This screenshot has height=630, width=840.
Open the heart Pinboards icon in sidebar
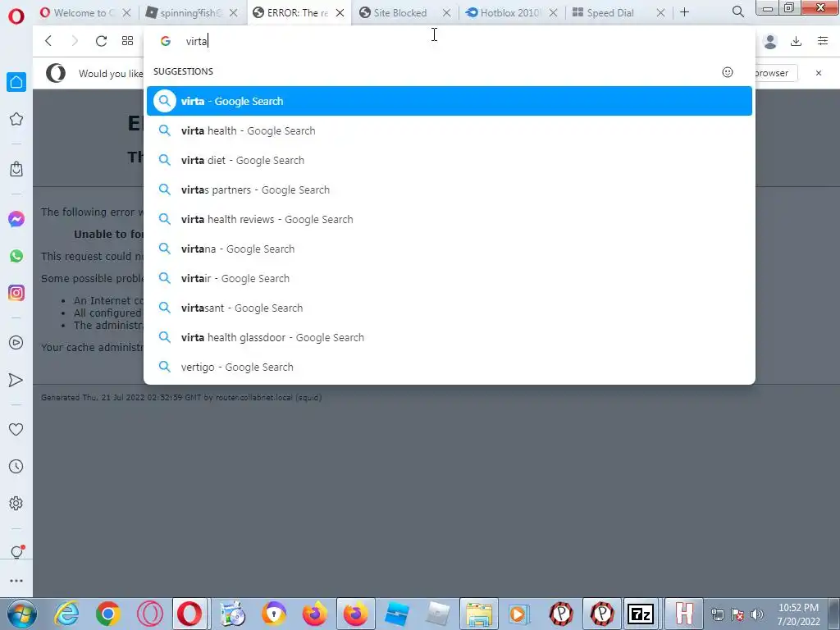(x=16, y=429)
